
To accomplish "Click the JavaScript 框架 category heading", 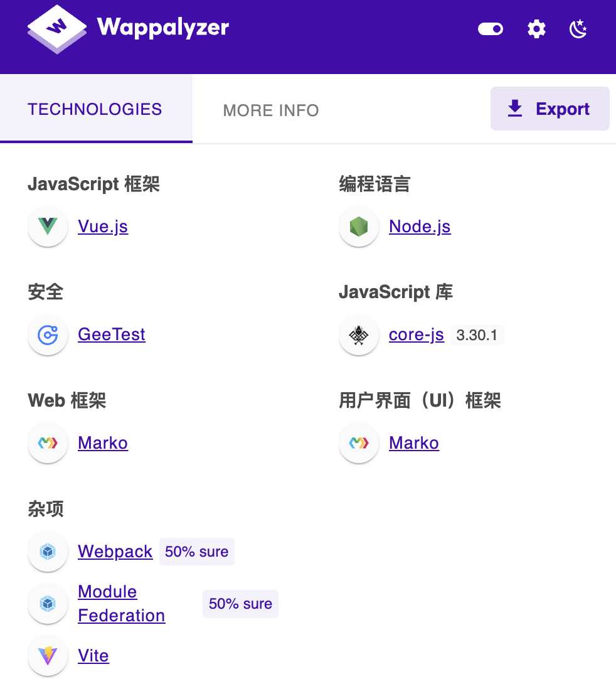I will tap(94, 184).
